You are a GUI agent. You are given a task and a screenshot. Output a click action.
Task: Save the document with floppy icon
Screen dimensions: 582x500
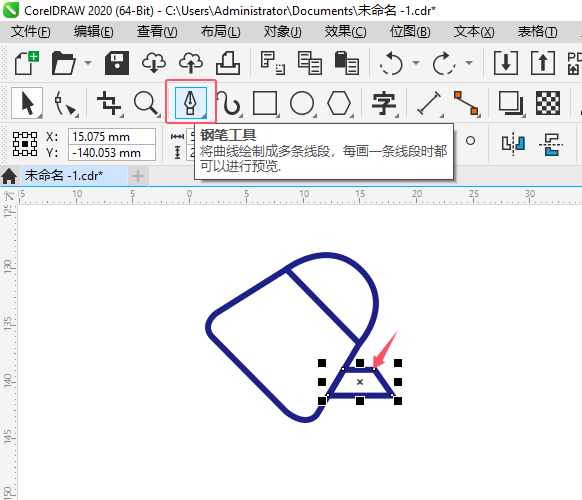click(x=117, y=63)
